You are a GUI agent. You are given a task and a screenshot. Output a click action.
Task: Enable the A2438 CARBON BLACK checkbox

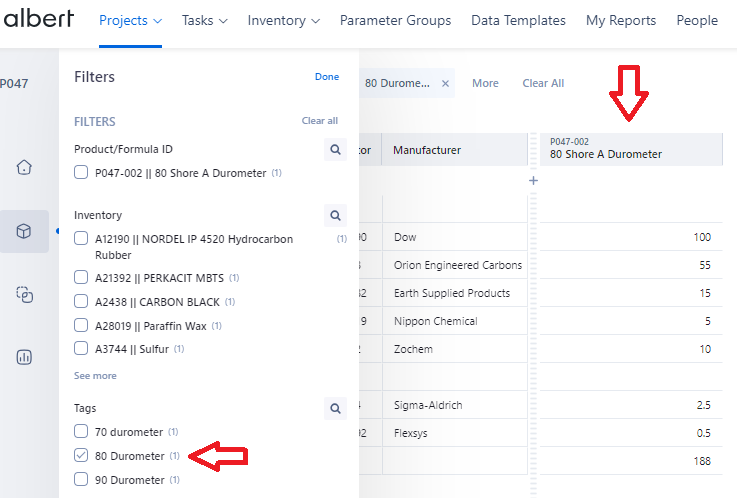[x=81, y=301]
